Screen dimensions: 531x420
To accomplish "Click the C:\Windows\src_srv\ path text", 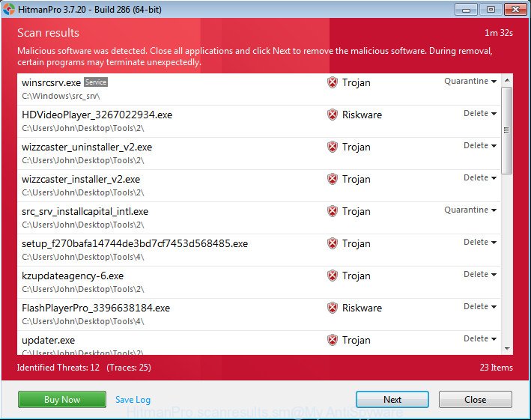I will click(61, 96).
